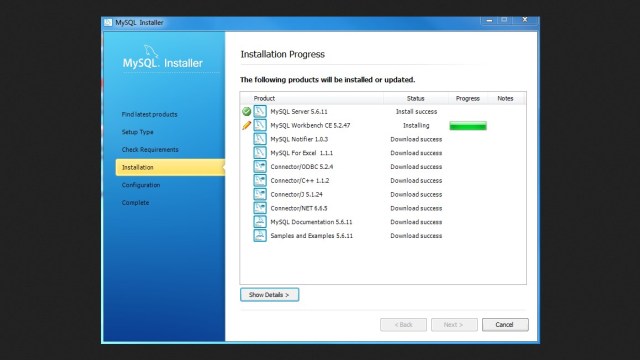The image size is (640, 360).
Task: Click the MySQL Notifier 1.0.3 product icon
Action: 260,139
